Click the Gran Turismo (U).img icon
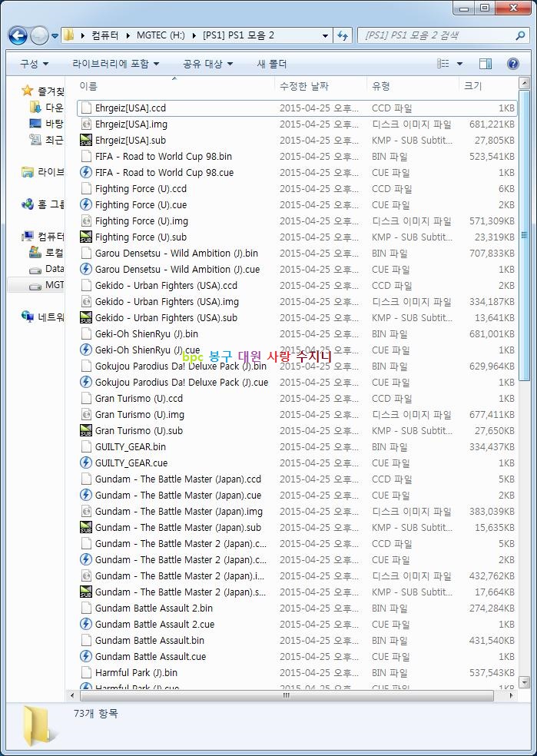This screenshot has width=537, height=756. click(86, 415)
